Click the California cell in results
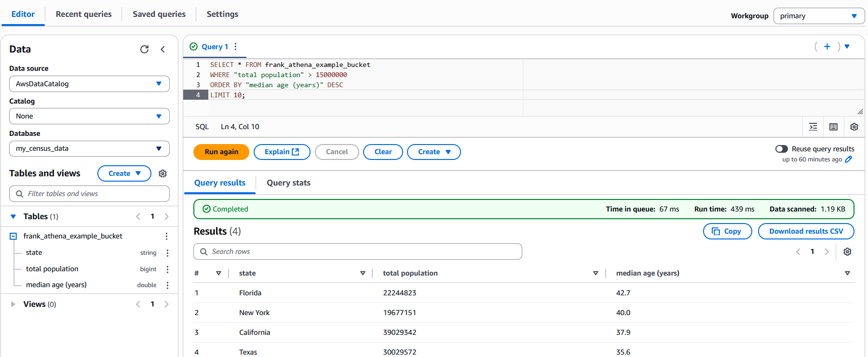The image size is (868, 357). coord(255,332)
